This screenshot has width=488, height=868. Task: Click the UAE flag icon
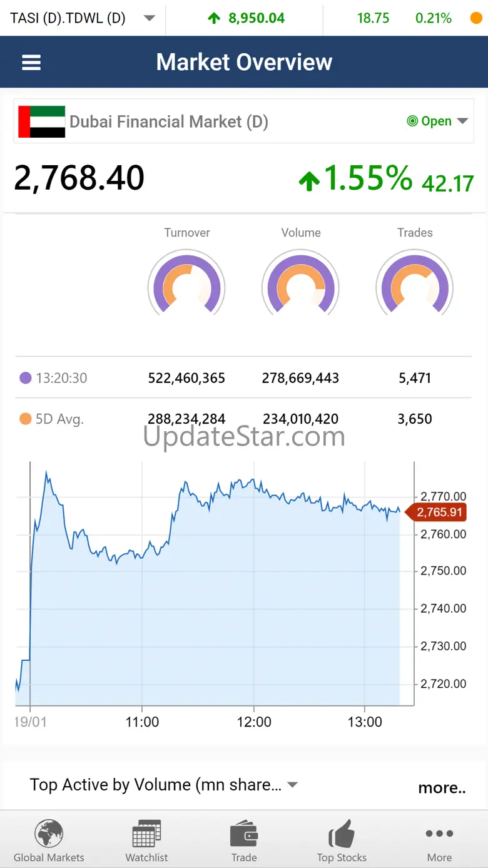pyautogui.click(x=41, y=121)
